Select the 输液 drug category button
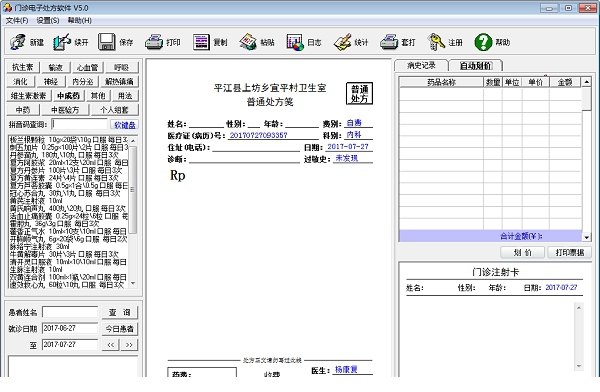This screenshot has width=600, height=392. [55, 67]
